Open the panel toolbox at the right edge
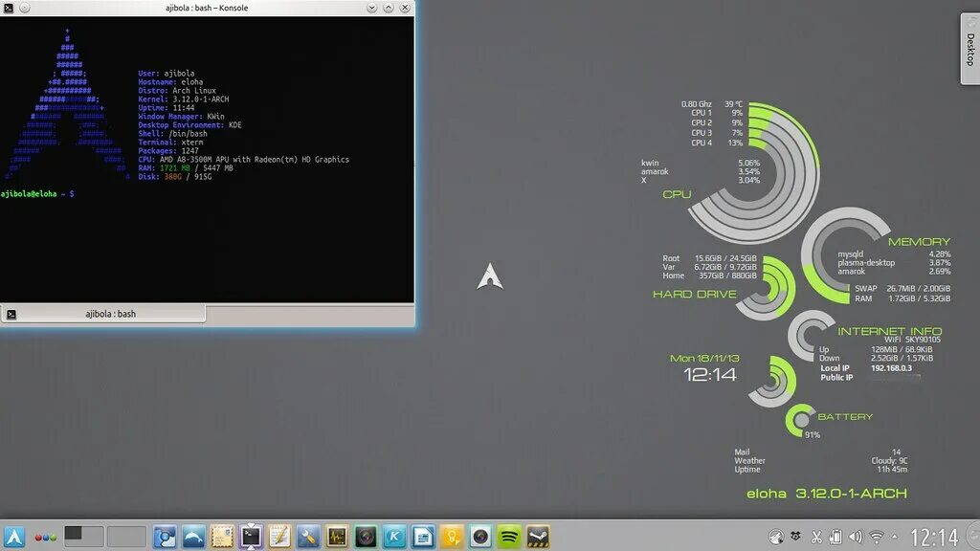980x551 pixels. point(972,537)
